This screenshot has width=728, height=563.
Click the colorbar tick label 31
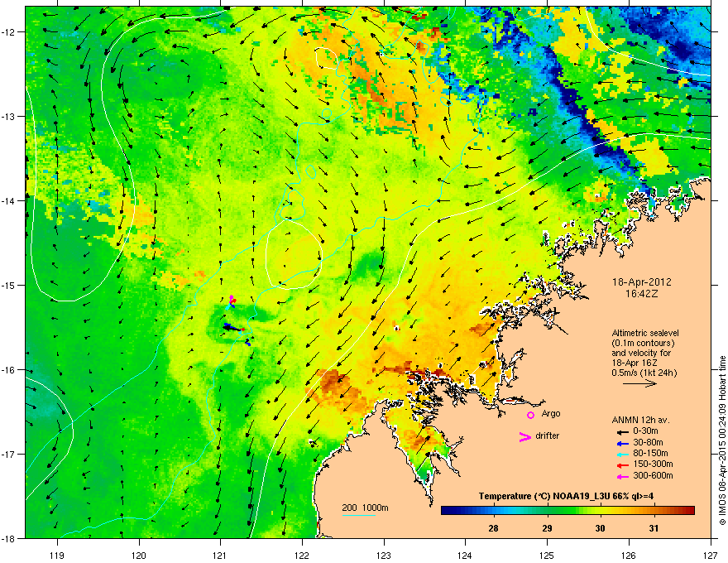[x=654, y=528]
